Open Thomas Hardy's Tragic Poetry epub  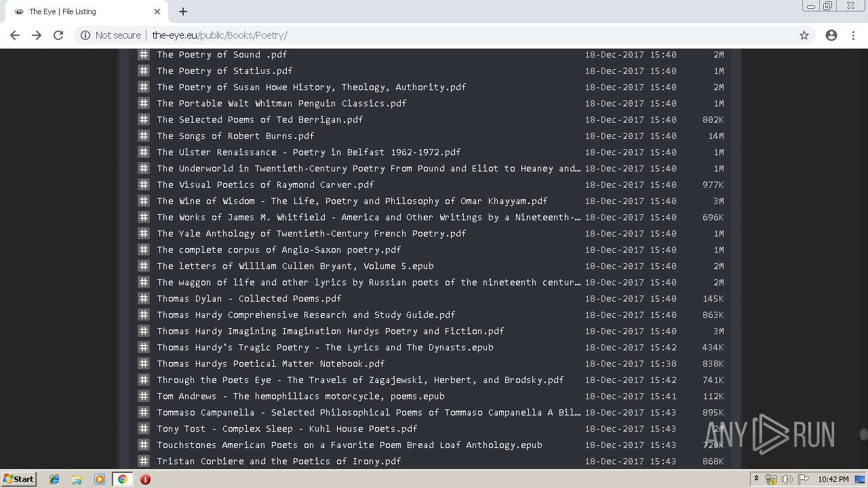pyautogui.click(x=325, y=347)
